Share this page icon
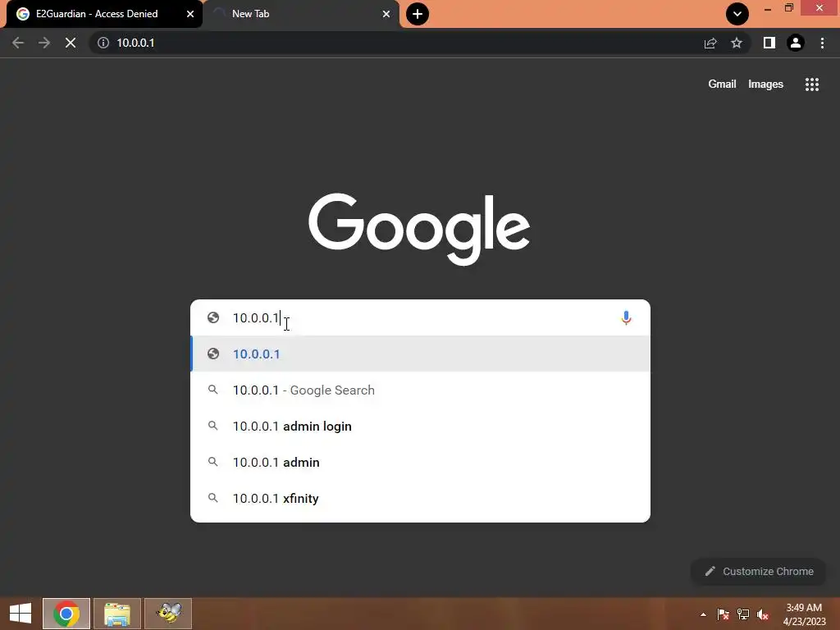Screen dimensions: 840x630 coord(710,43)
